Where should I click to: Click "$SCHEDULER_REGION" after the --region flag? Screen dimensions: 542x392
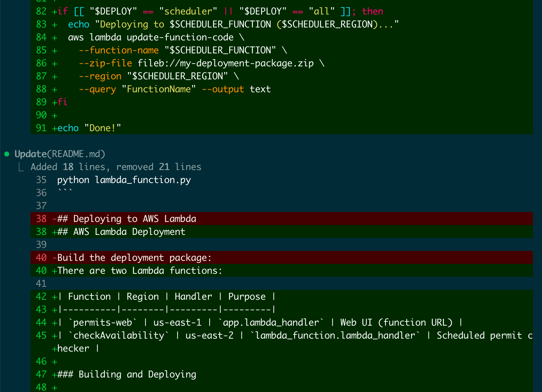pos(177,76)
